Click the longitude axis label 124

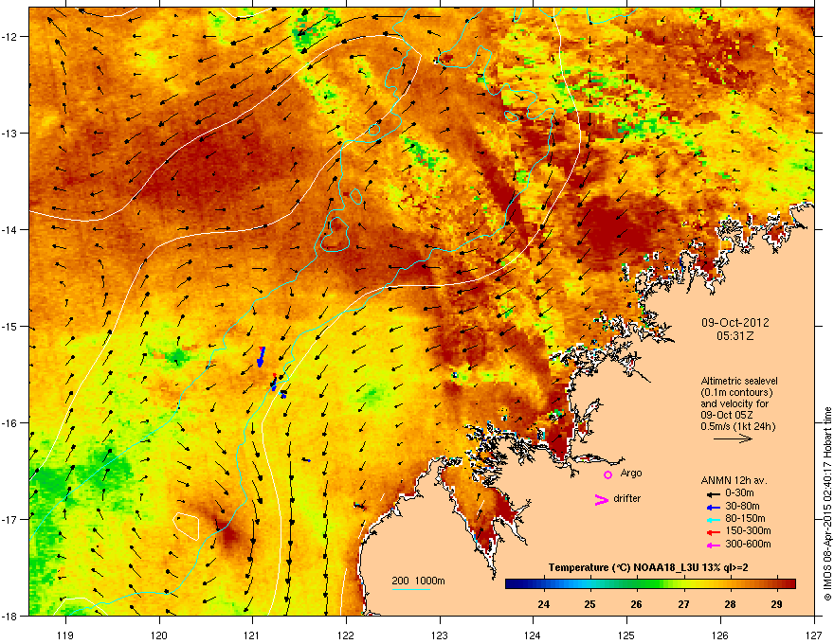coord(533,635)
